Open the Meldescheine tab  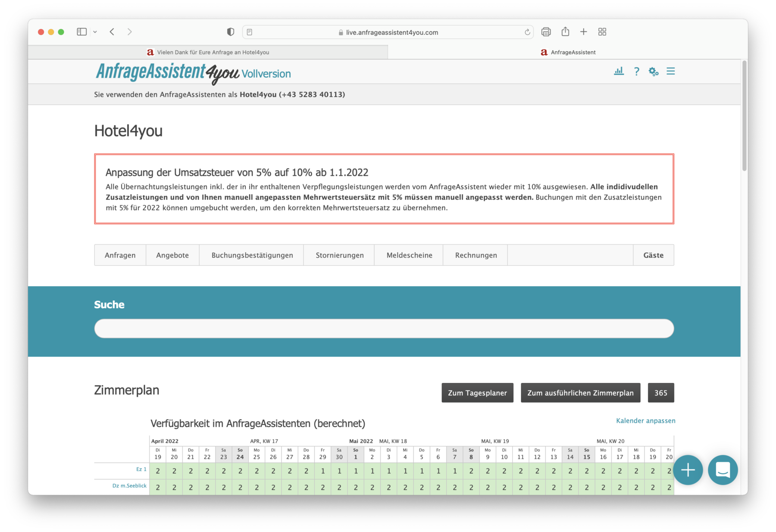pos(410,255)
